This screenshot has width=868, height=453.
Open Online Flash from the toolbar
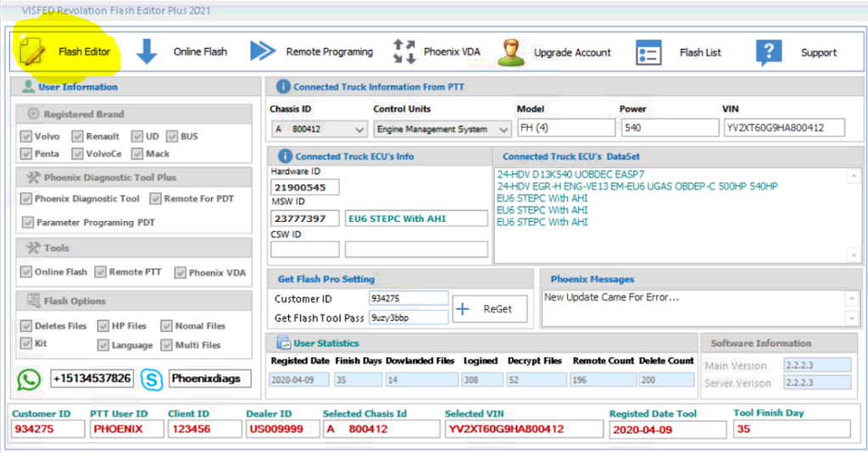[x=200, y=52]
